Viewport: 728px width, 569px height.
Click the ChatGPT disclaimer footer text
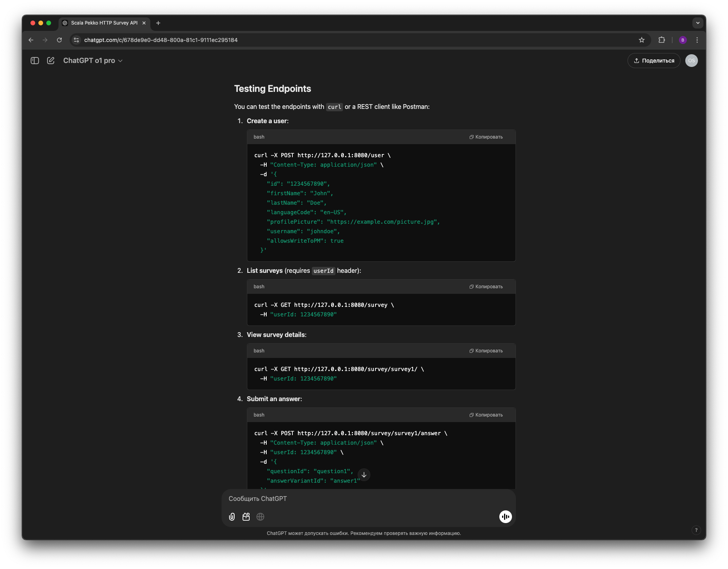pos(364,533)
